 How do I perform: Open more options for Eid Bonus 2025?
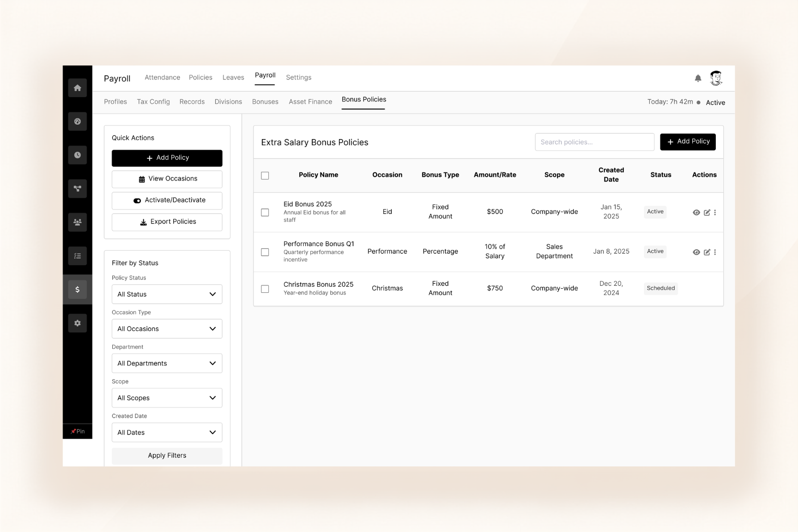coord(715,212)
